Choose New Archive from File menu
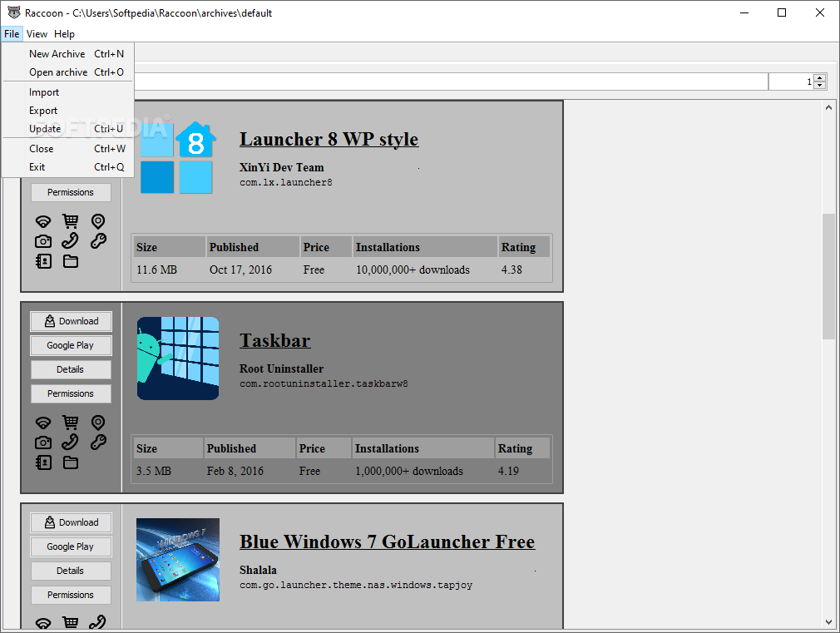The image size is (840, 633). pos(68,53)
